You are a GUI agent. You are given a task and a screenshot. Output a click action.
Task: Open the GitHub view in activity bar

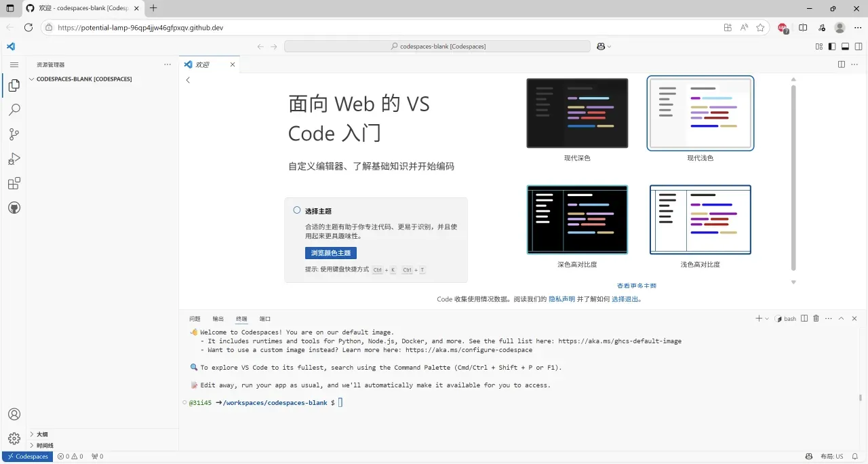pos(14,208)
